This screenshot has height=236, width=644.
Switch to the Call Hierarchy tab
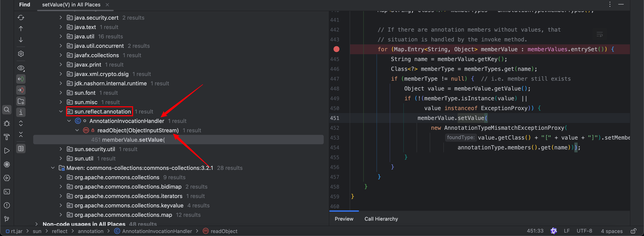pos(381,219)
